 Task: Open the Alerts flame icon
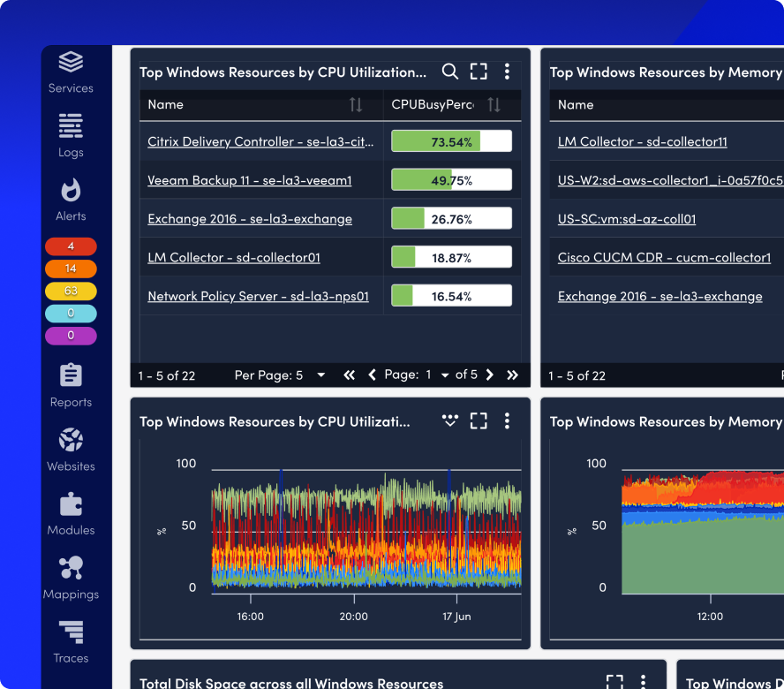tap(71, 190)
